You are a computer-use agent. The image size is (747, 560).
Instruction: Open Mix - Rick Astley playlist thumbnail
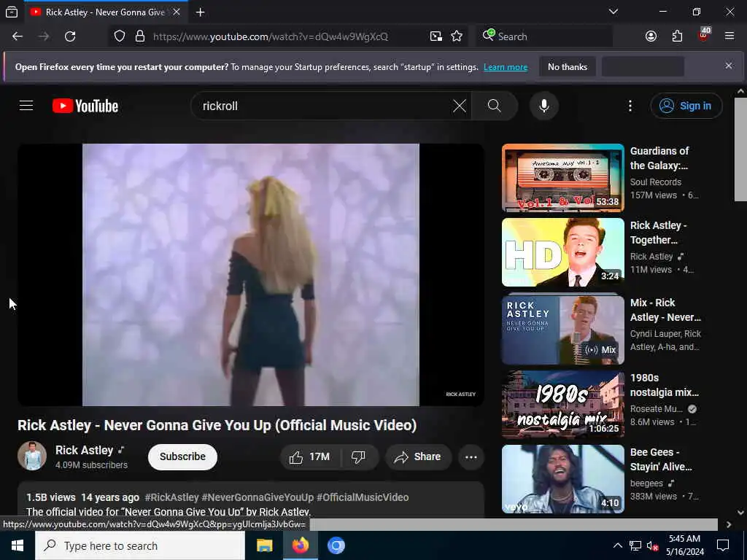562,330
